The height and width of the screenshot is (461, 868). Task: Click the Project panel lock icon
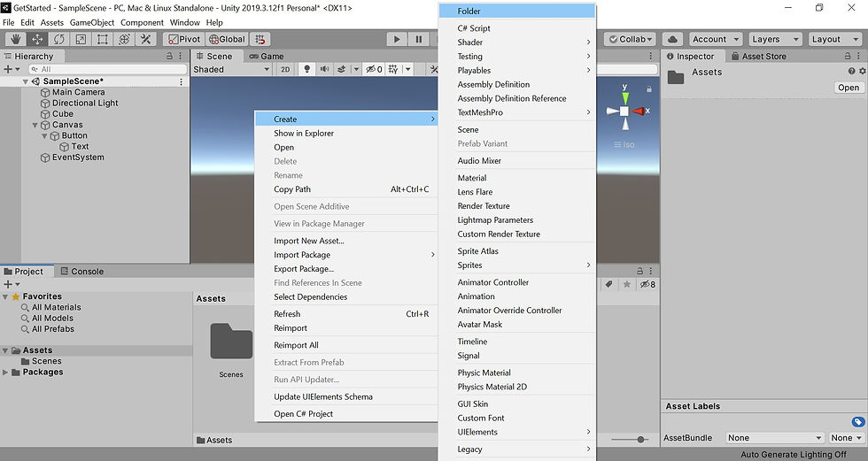click(x=639, y=271)
